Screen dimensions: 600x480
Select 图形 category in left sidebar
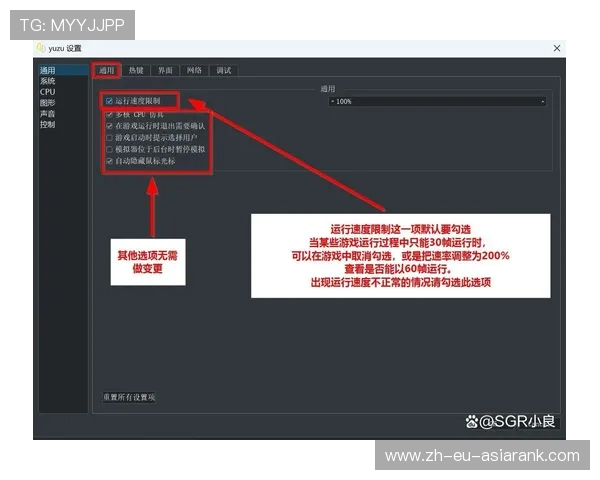[63, 103]
